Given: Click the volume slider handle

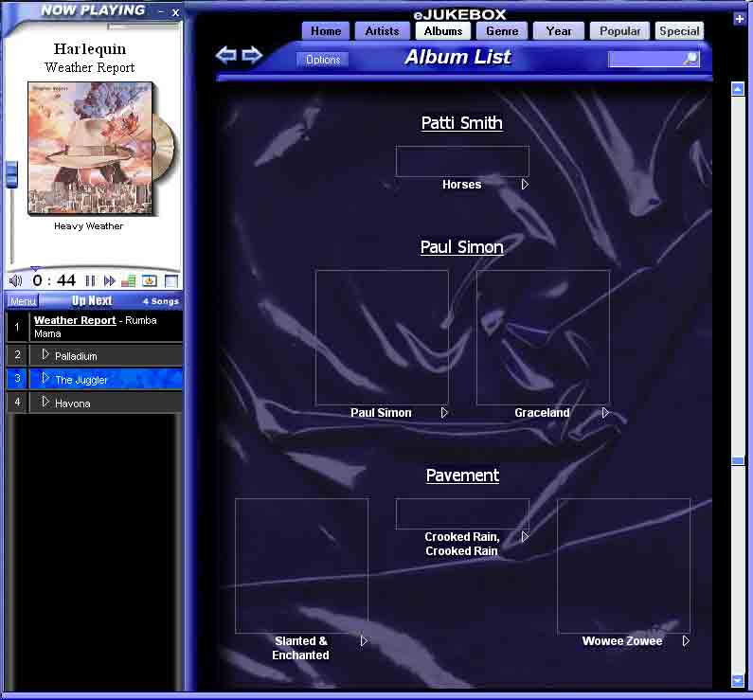Looking at the screenshot, I should (11, 173).
